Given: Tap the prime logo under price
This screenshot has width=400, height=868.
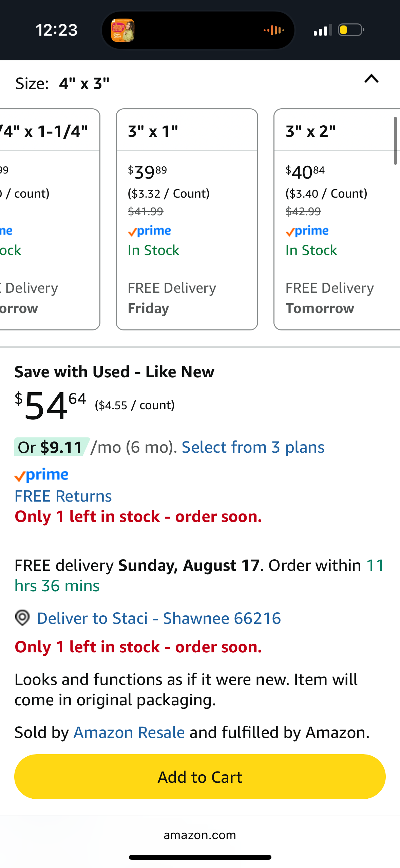Looking at the screenshot, I should [41, 475].
